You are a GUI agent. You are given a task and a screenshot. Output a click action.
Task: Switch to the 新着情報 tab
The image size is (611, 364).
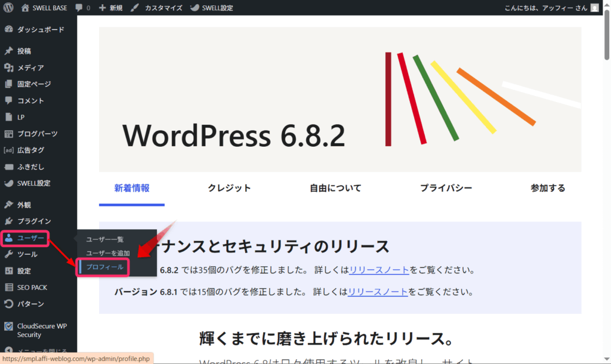pyautogui.click(x=132, y=188)
